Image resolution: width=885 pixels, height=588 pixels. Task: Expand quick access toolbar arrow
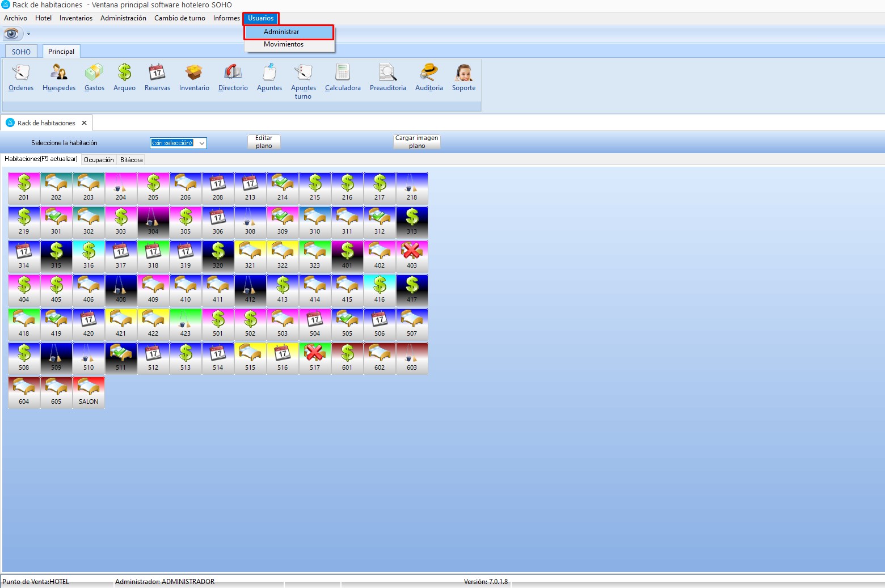29,34
